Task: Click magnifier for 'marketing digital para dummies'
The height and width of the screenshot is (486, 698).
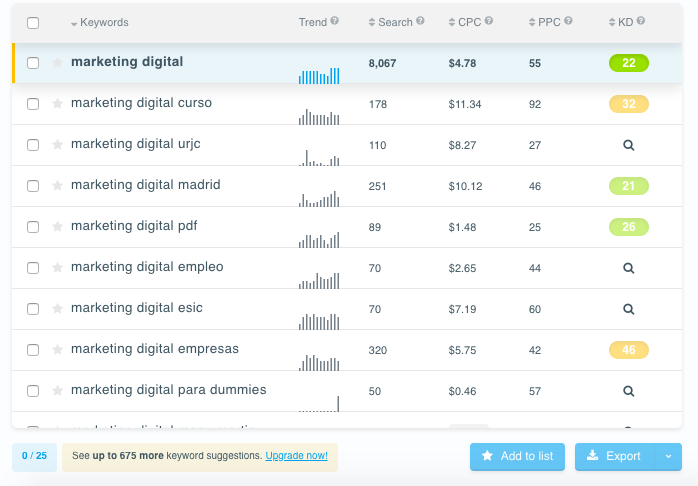Action: [628, 391]
